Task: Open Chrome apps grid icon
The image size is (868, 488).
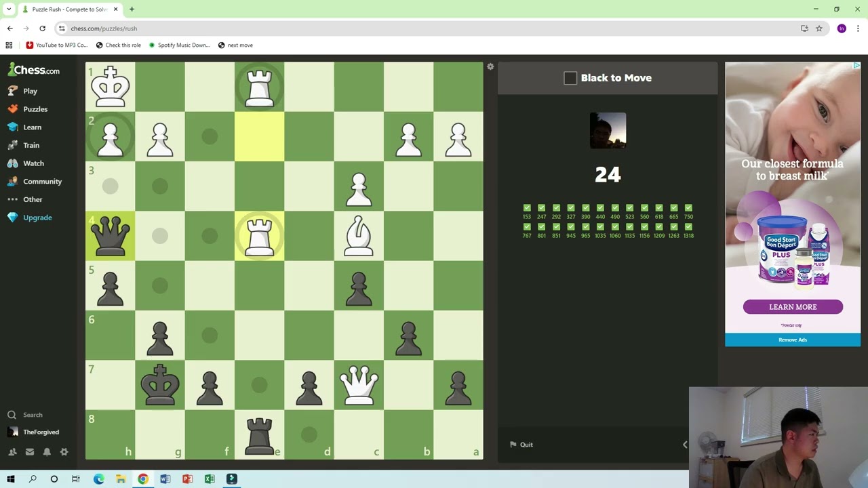Action: [9, 45]
